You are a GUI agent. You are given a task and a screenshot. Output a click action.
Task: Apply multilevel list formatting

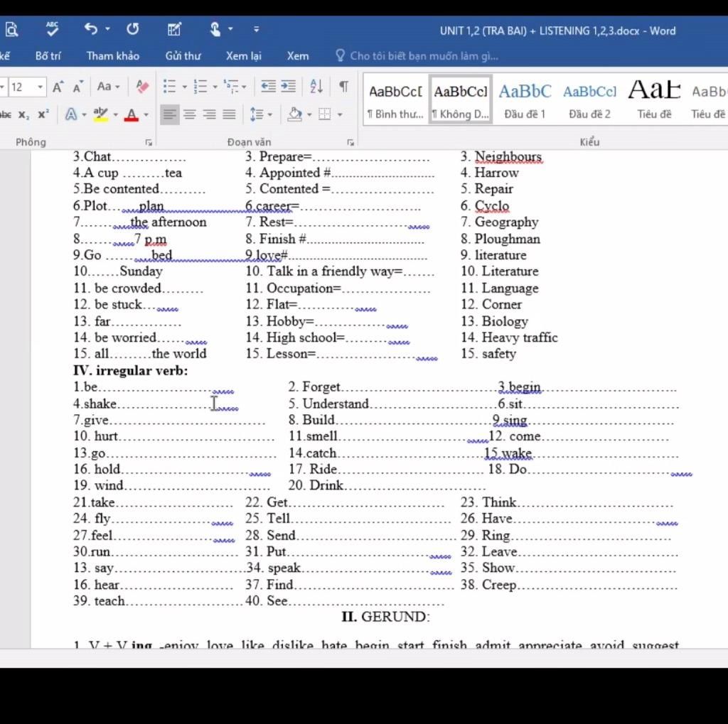231,86
